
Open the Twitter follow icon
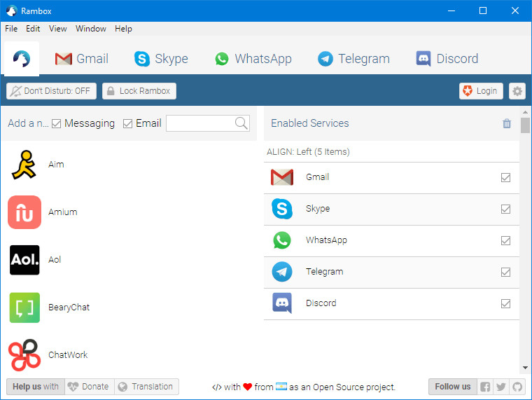click(500, 387)
